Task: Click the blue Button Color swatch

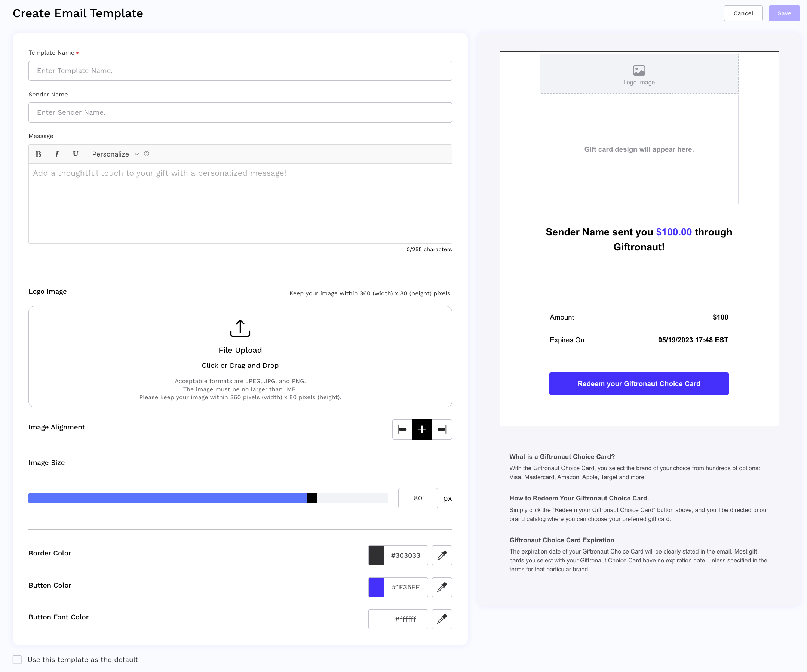Action: [x=376, y=587]
